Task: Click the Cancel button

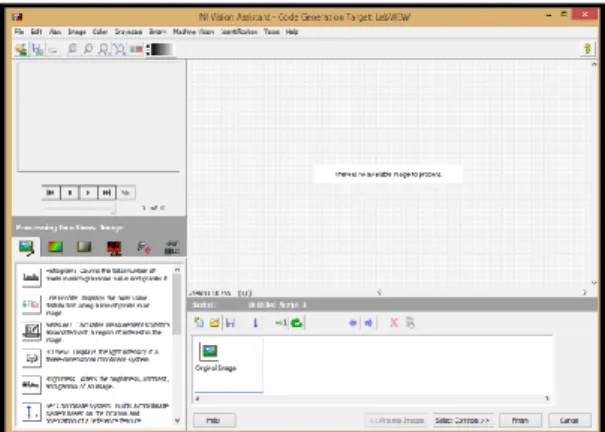Action: coord(570,420)
